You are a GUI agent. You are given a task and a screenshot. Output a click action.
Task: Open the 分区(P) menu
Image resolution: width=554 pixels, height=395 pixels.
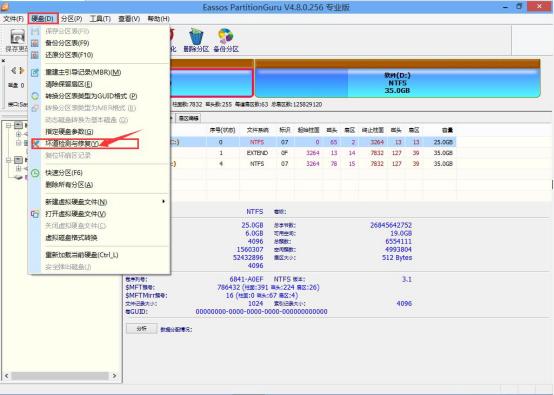coord(71,19)
